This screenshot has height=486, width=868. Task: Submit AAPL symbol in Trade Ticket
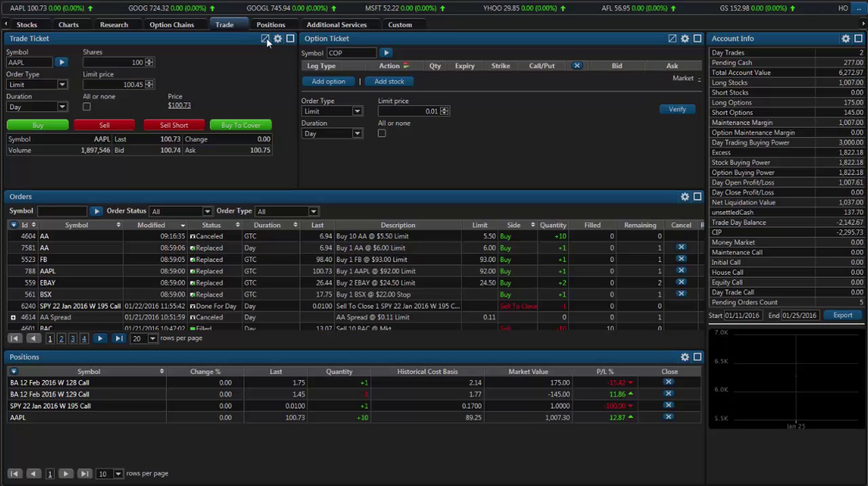click(x=61, y=62)
